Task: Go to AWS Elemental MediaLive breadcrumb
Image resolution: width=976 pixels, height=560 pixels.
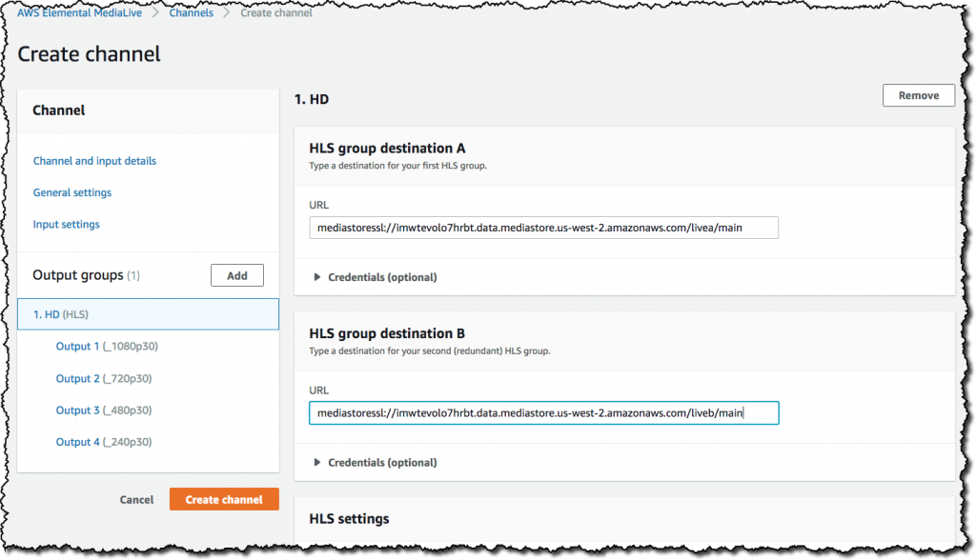Action: (79, 12)
